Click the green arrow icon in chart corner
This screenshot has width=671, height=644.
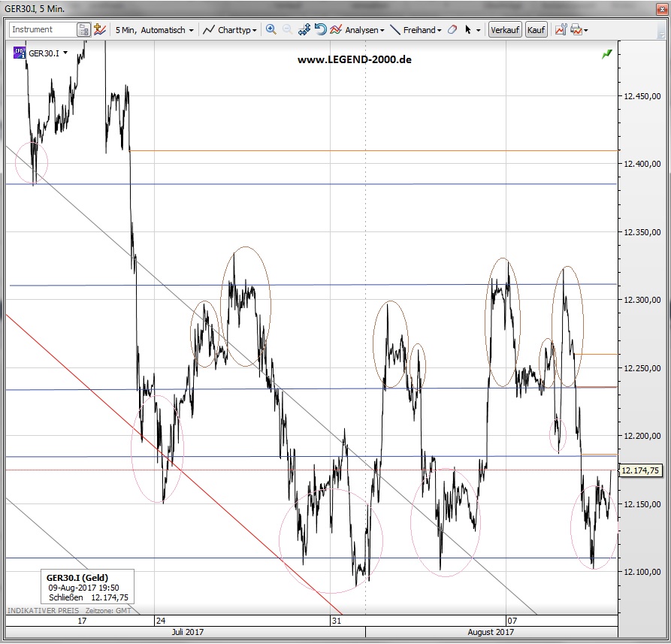click(607, 54)
